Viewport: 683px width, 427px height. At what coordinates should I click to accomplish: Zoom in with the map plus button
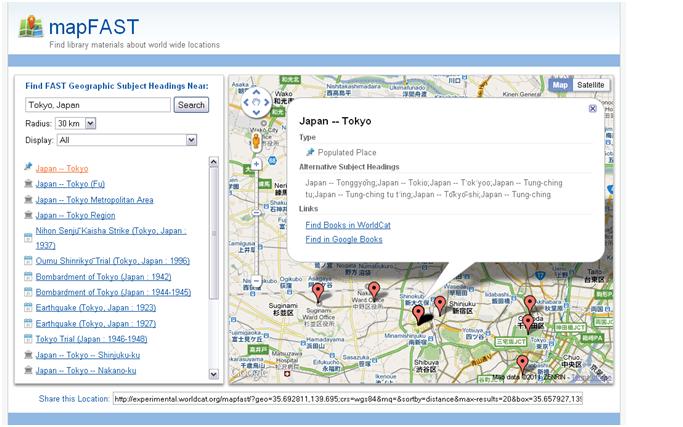pyautogui.click(x=256, y=164)
